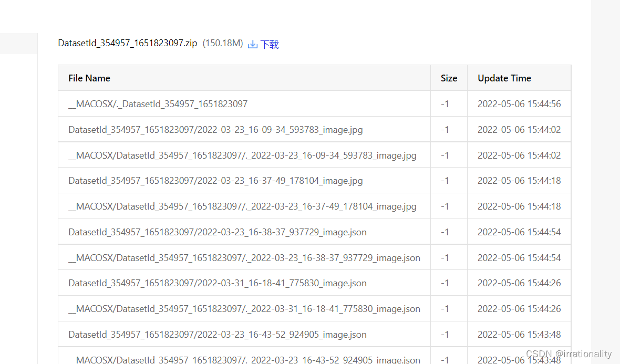Viewport: 620px width, 364px height.
Task: Click the download icon next to the zip file
Action: click(x=252, y=44)
